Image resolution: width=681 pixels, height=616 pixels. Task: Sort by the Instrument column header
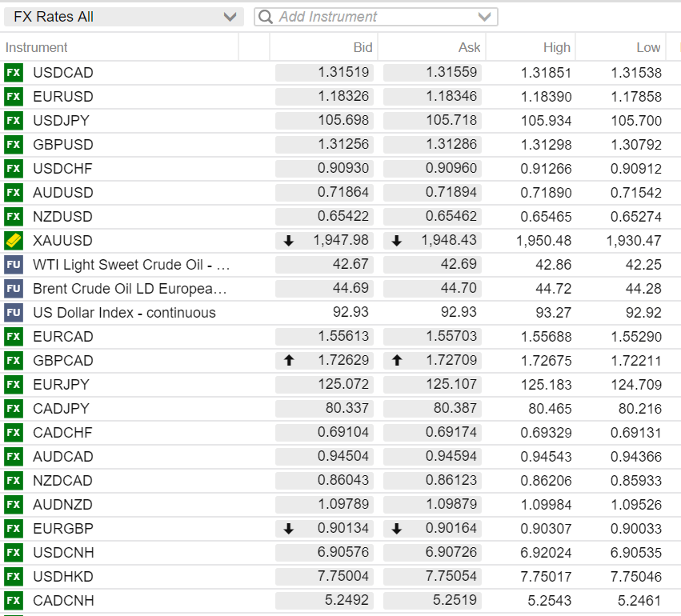[37, 47]
